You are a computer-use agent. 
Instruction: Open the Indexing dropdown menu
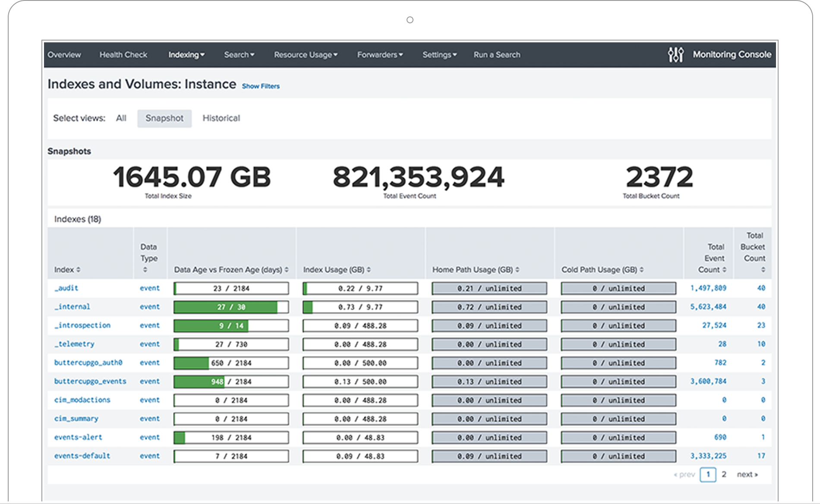point(186,55)
